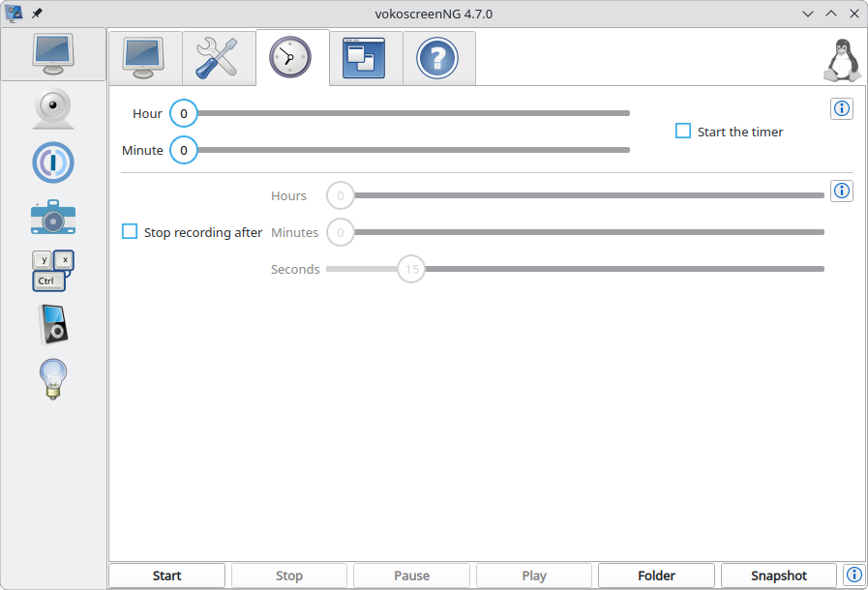
Task: Open the keyboard shortcuts section in sidebar
Action: [53, 271]
